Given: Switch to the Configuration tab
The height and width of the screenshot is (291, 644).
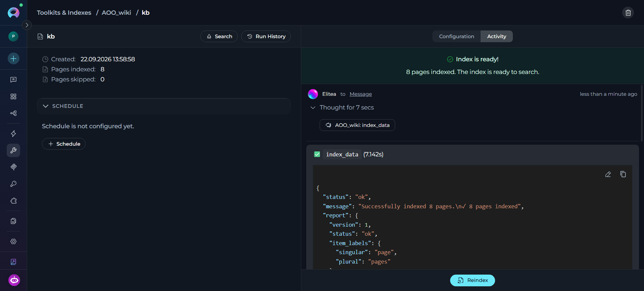Looking at the screenshot, I should click(x=457, y=37).
